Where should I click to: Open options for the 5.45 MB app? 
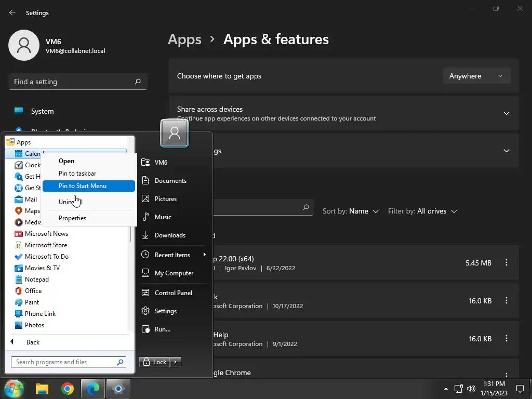[506, 262]
